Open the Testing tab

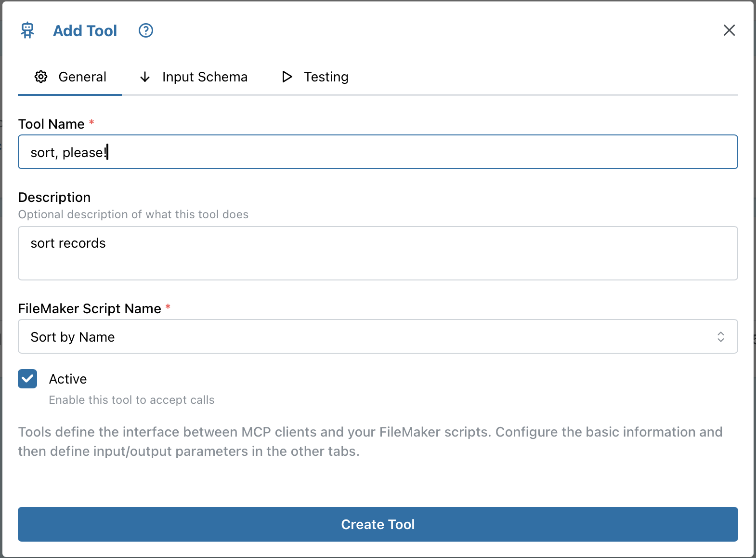pos(326,77)
